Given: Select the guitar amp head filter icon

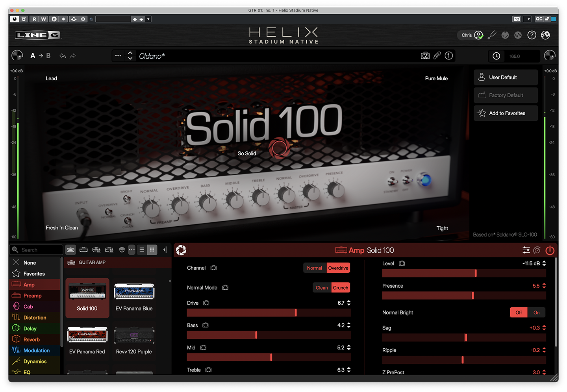Looking at the screenshot, I should [71, 250].
